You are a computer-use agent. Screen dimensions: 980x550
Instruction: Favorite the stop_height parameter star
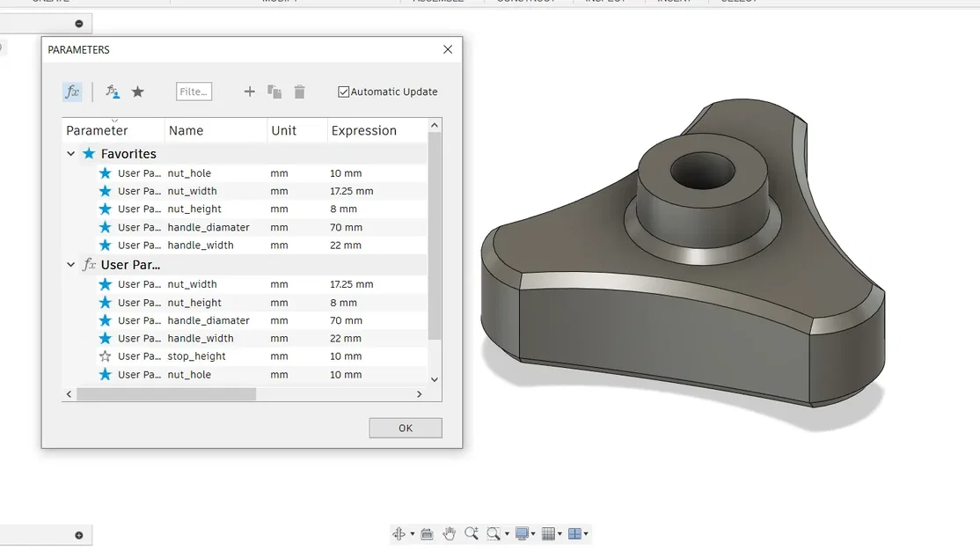click(105, 356)
